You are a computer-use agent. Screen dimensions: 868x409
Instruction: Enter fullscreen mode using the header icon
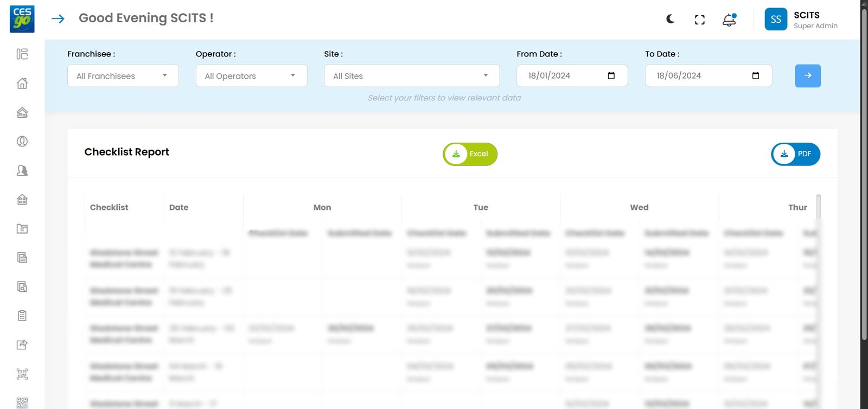[700, 20]
